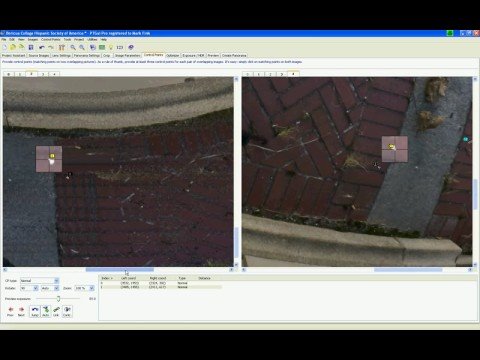Click the green square in title bar

point(450,33)
